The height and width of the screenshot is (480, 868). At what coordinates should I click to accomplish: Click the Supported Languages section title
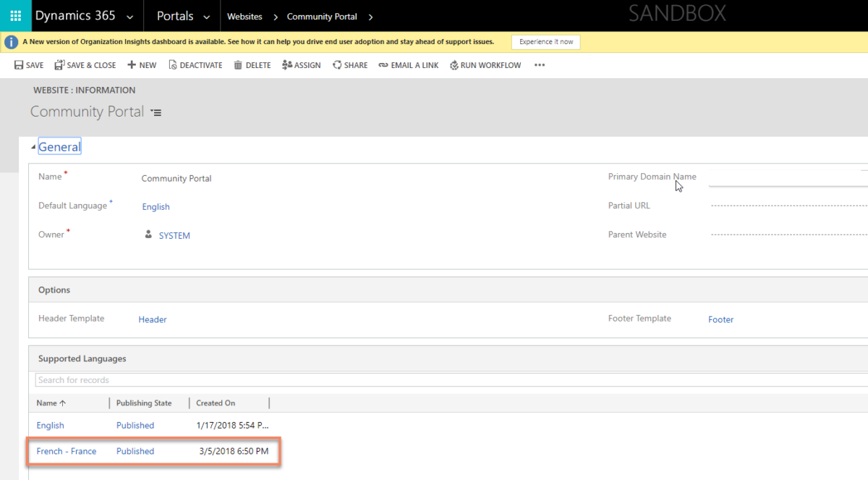click(x=82, y=358)
